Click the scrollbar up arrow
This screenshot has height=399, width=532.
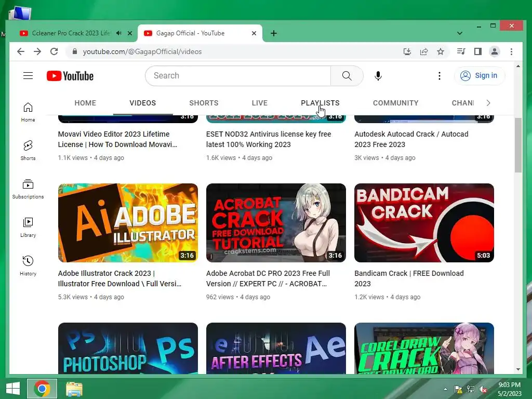point(518,66)
